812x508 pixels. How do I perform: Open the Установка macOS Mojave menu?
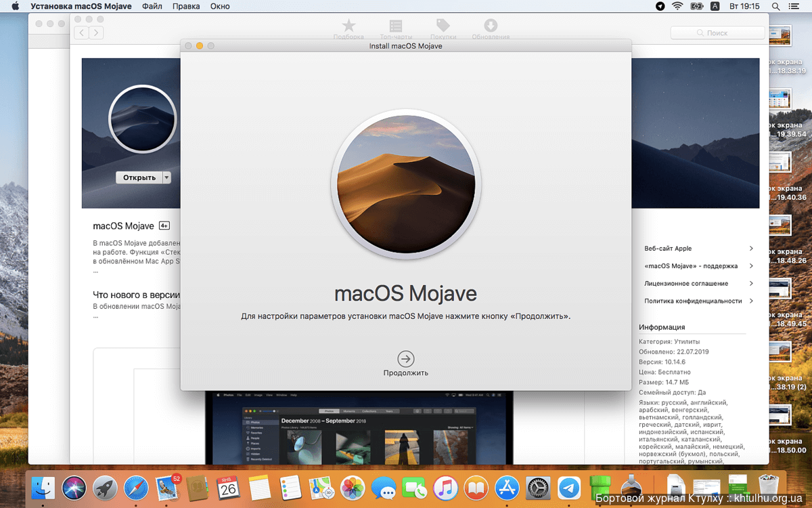tap(81, 6)
